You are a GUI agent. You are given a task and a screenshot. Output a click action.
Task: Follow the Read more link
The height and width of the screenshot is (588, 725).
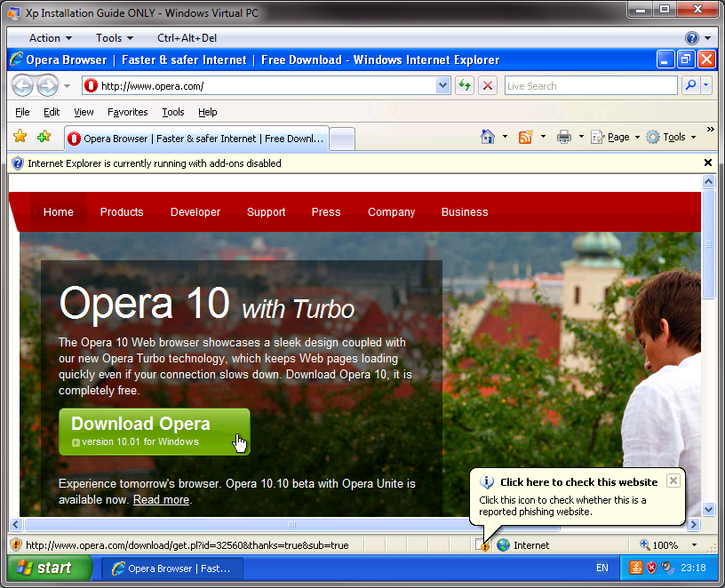(x=161, y=500)
